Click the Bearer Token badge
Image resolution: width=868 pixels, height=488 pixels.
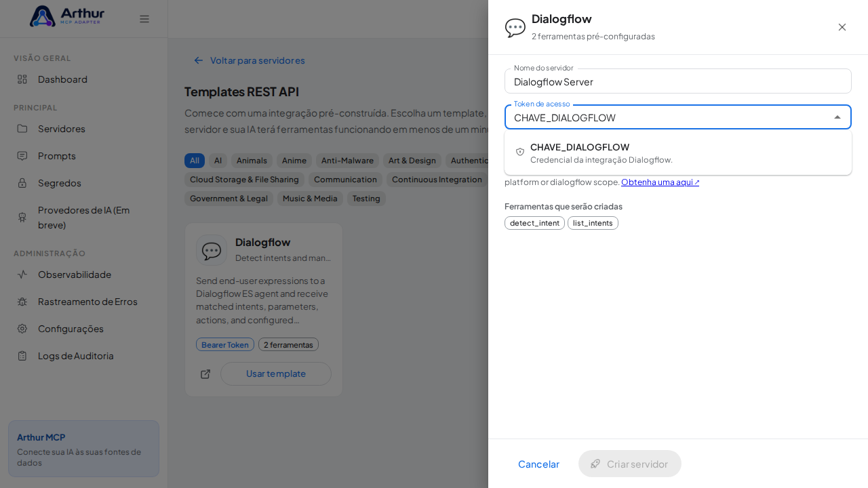pyautogui.click(x=225, y=344)
